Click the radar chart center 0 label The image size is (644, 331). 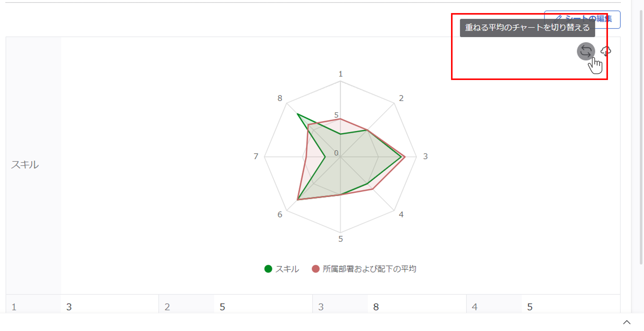pyautogui.click(x=336, y=153)
